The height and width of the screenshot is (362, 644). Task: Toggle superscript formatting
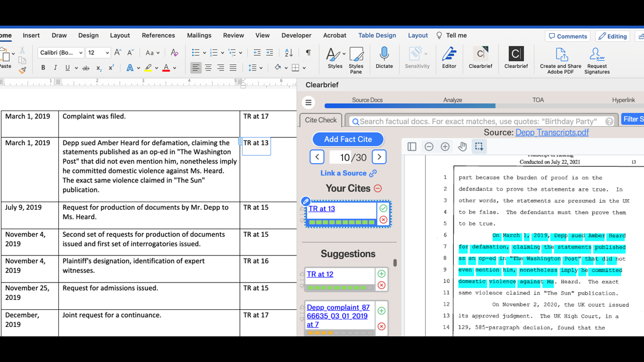(111, 67)
